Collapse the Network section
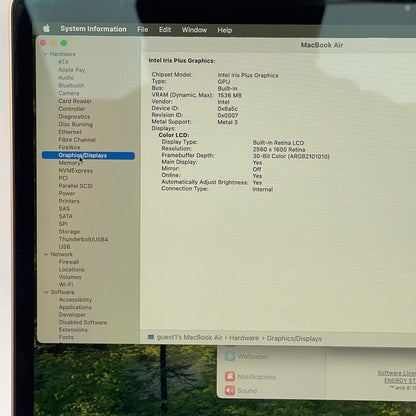 click(46, 254)
